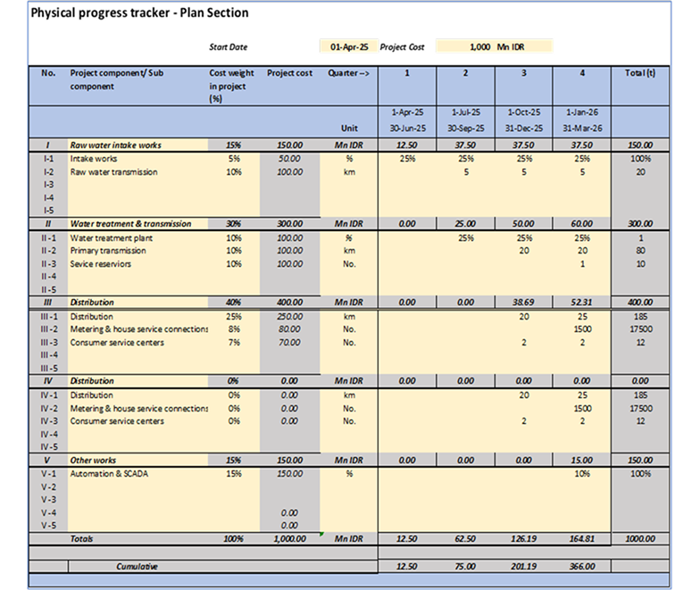700x590 pixels.
Task: Select the 38.69 Distribution quarter cost cell
Action: click(523, 303)
